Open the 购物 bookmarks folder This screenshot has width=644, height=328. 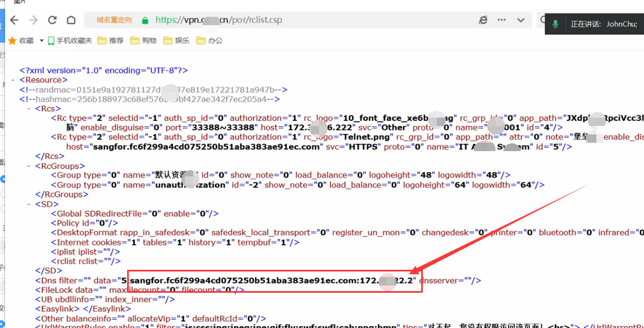tap(143, 40)
